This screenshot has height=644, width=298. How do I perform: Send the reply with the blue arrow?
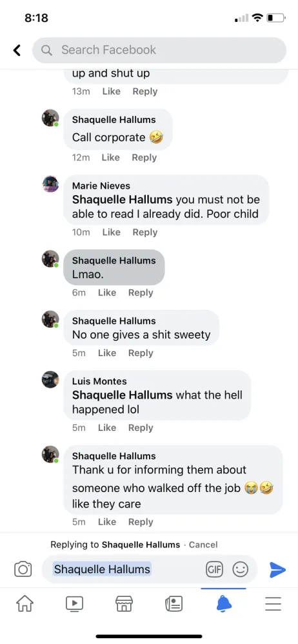277,569
